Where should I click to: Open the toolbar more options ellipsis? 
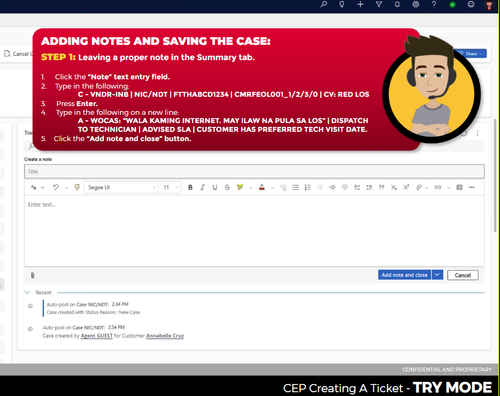pos(471,187)
